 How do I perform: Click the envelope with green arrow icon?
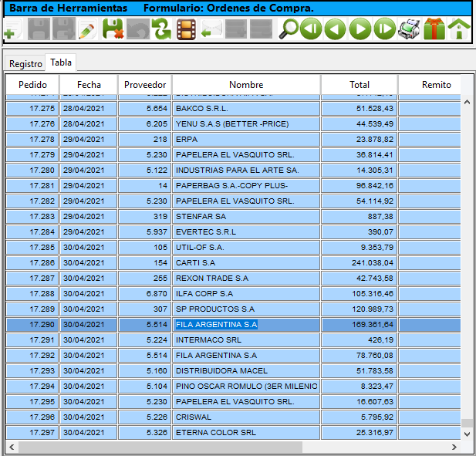pyautogui.click(x=211, y=29)
